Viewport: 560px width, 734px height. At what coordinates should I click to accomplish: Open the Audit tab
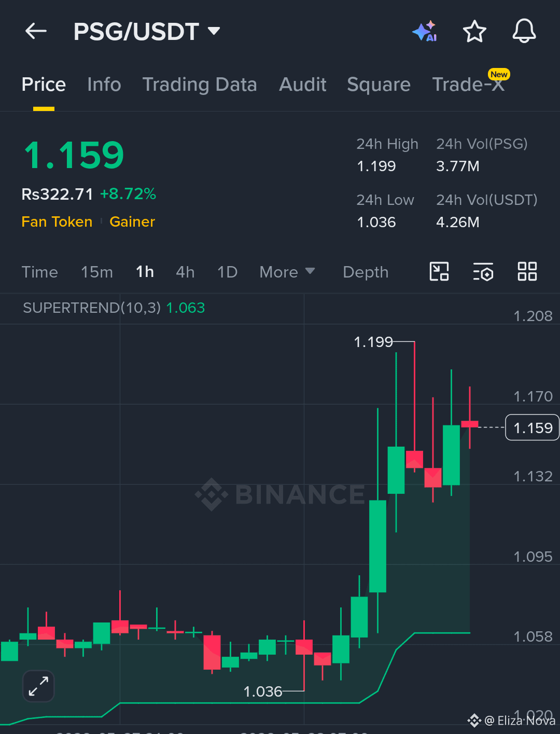(303, 85)
